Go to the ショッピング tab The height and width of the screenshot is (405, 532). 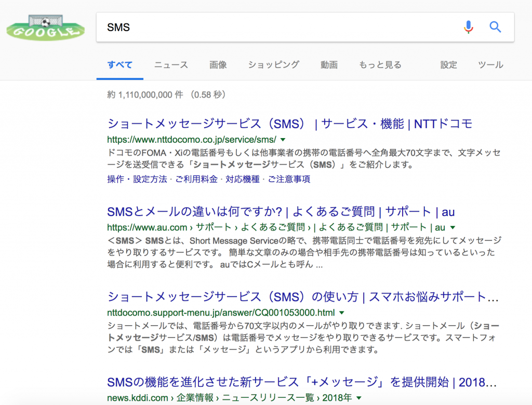click(274, 65)
